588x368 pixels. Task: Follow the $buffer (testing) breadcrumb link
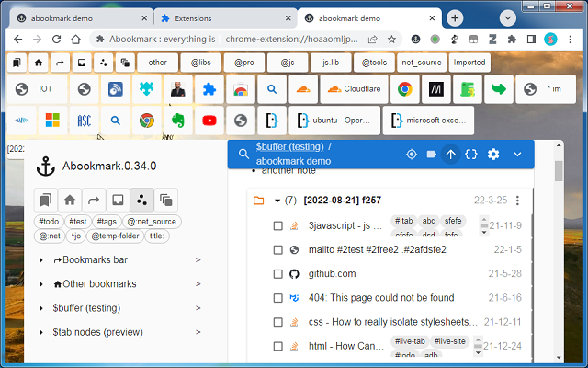point(290,147)
